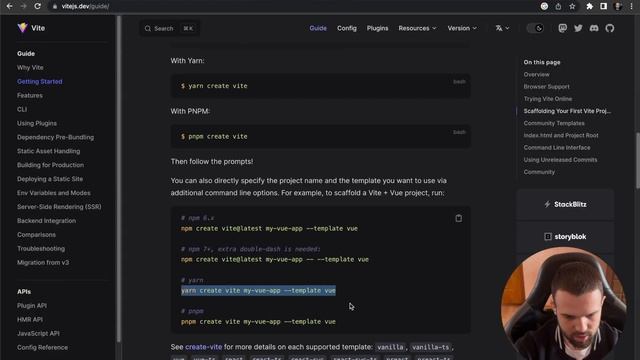Open the Config nav tab
The image size is (640, 360).
tap(347, 28)
